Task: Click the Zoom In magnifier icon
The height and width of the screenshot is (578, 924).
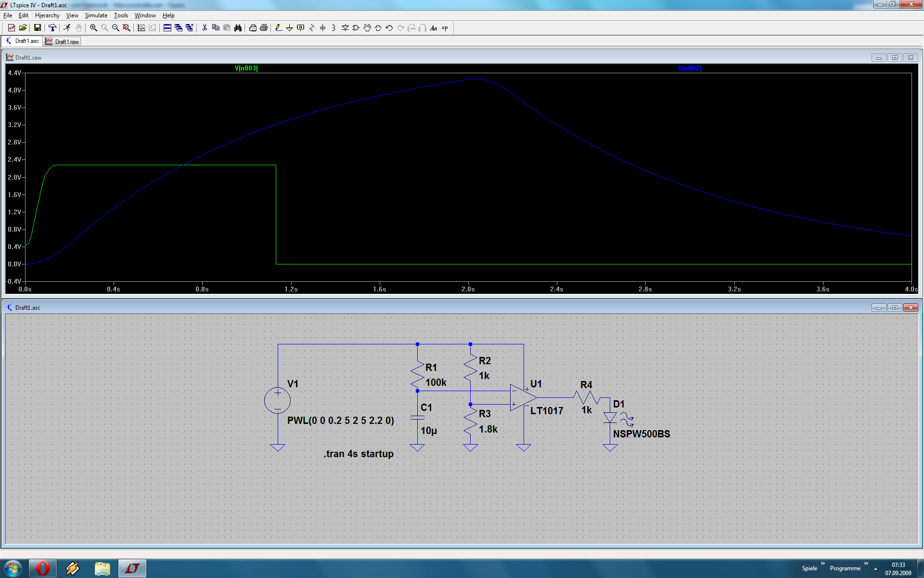Action: 93,28
